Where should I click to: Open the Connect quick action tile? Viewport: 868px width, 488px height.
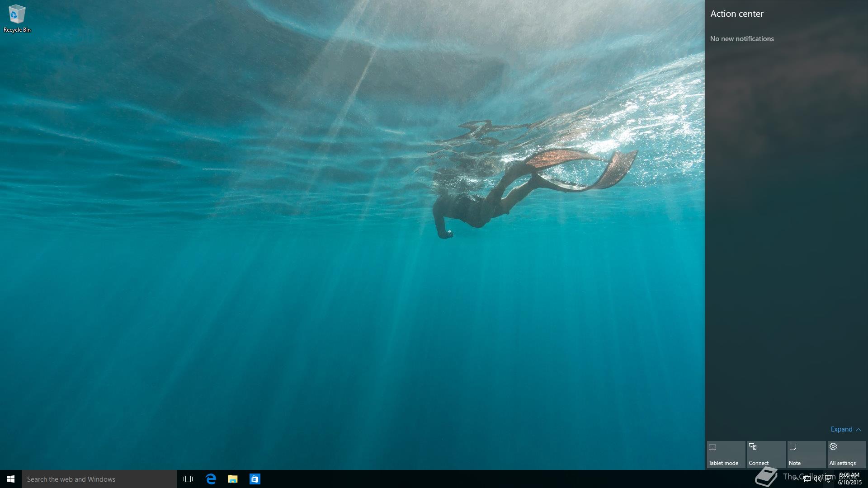[766, 455]
